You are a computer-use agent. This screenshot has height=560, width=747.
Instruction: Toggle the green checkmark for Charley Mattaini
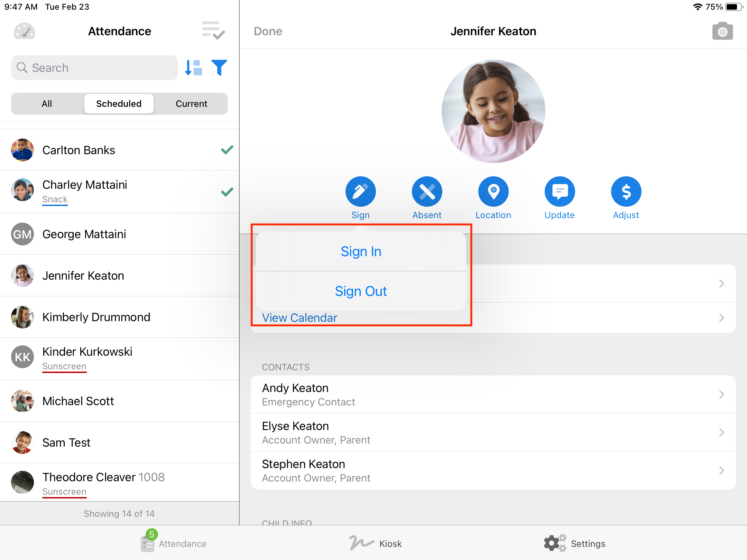point(227,192)
